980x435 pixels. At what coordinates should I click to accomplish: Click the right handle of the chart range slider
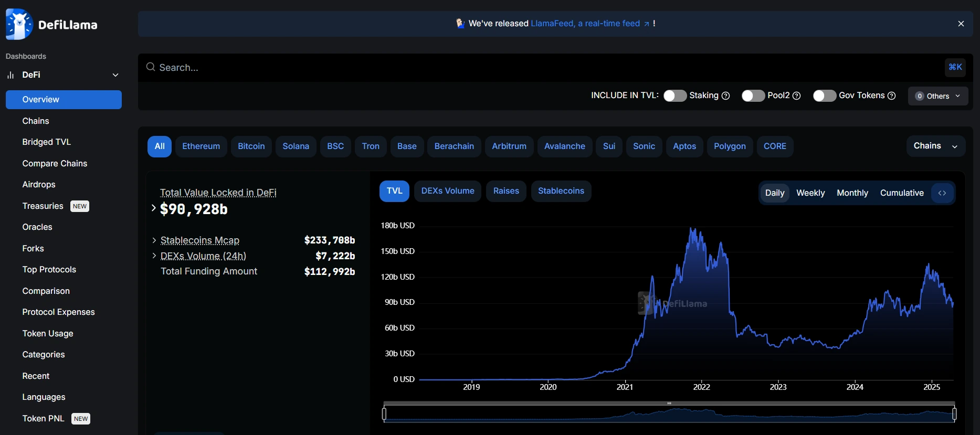point(954,414)
